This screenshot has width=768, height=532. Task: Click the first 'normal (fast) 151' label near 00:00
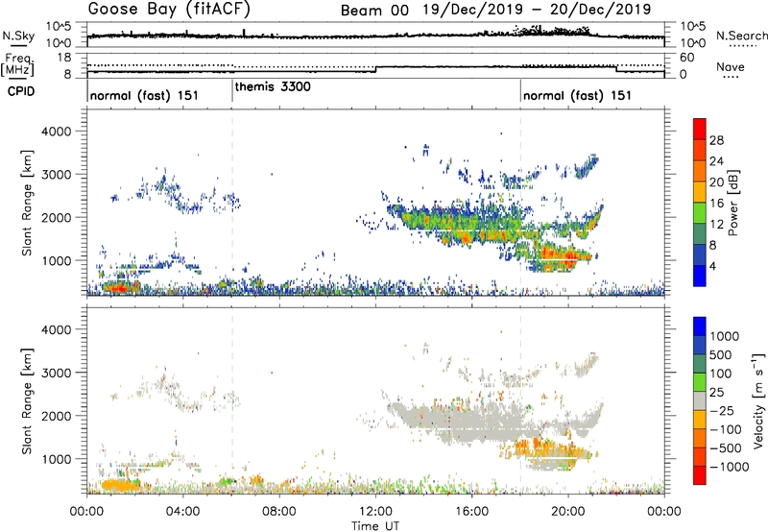tap(144, 95)
